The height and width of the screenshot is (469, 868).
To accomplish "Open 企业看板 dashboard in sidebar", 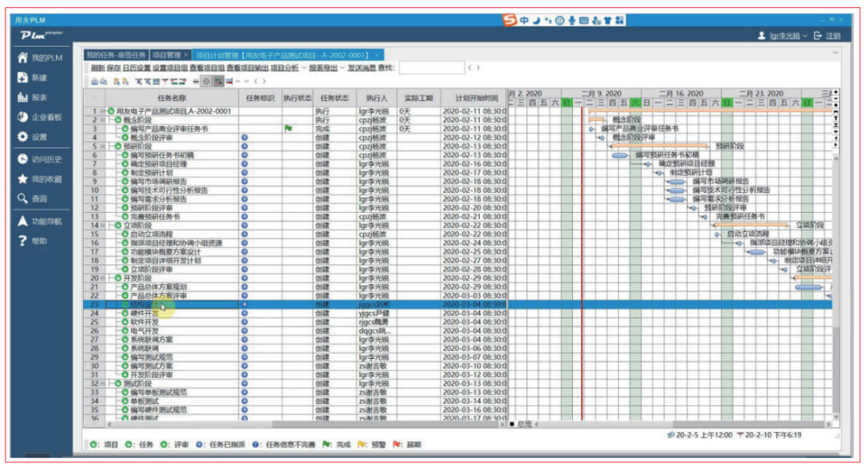I will click(x=40, y=117).
